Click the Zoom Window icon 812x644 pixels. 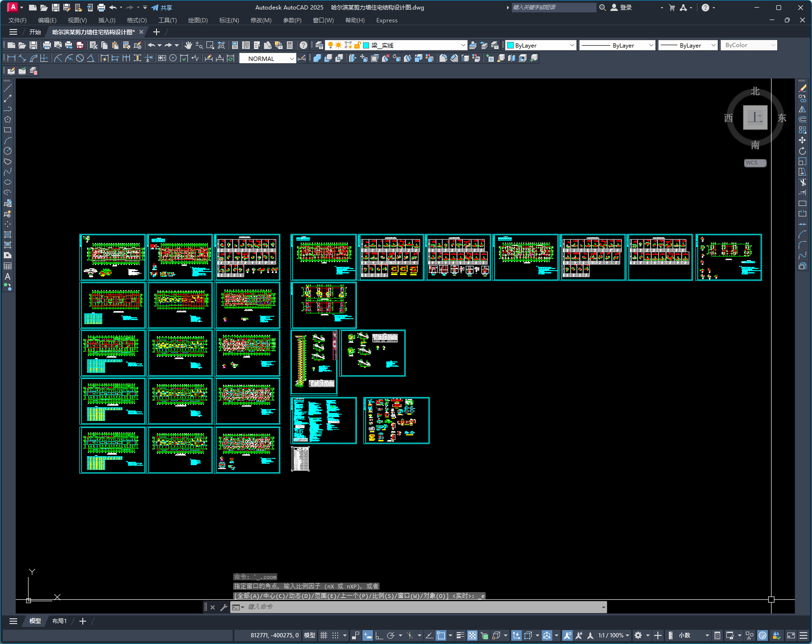[210, 45]
